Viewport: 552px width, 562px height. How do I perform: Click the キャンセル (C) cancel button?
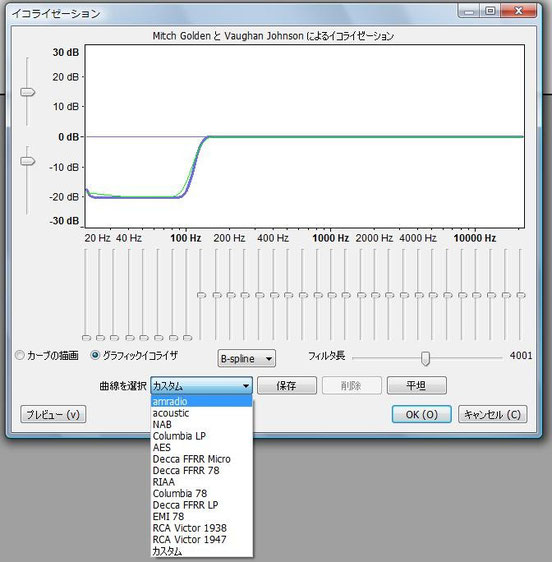[x=492, y=414]
